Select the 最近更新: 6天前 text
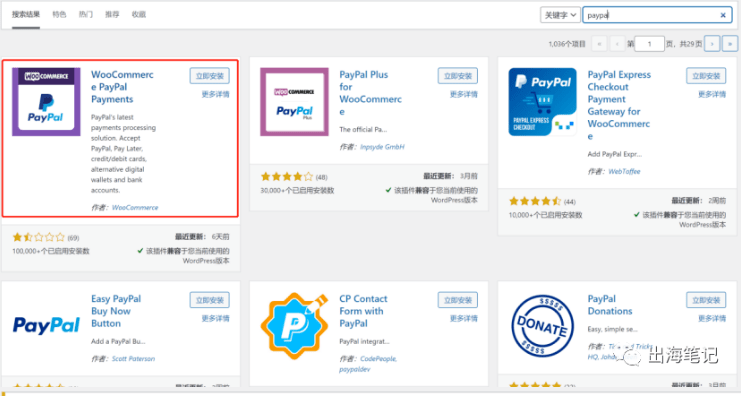This screenshot has width=741, height=396. 202,237
